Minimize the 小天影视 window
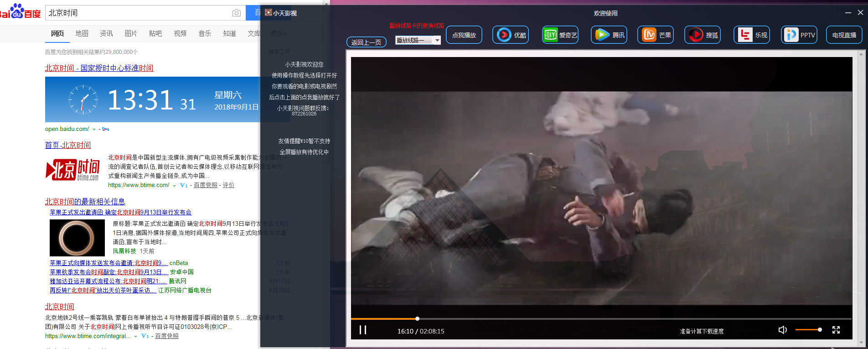This screenshot has width=868, height=349. point(848,13)
